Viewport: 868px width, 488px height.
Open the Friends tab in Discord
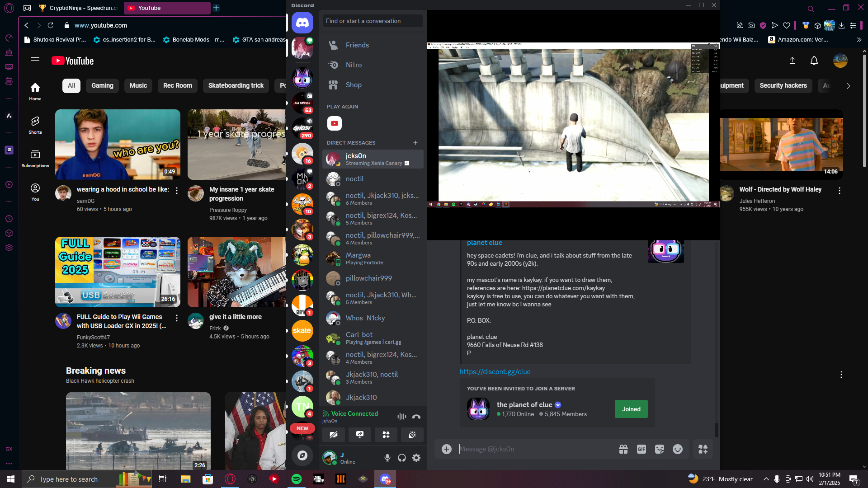[x=357, y=45]
